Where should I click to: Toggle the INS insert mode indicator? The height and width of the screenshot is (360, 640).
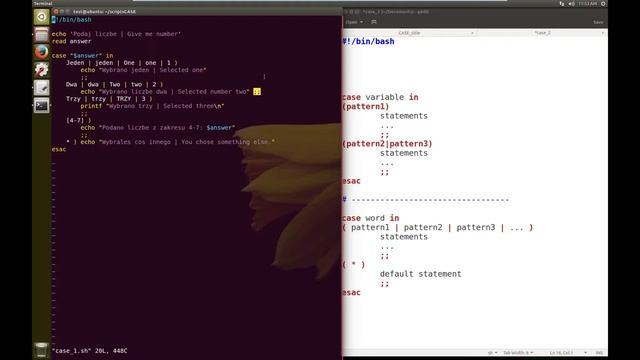click(599, 352)
